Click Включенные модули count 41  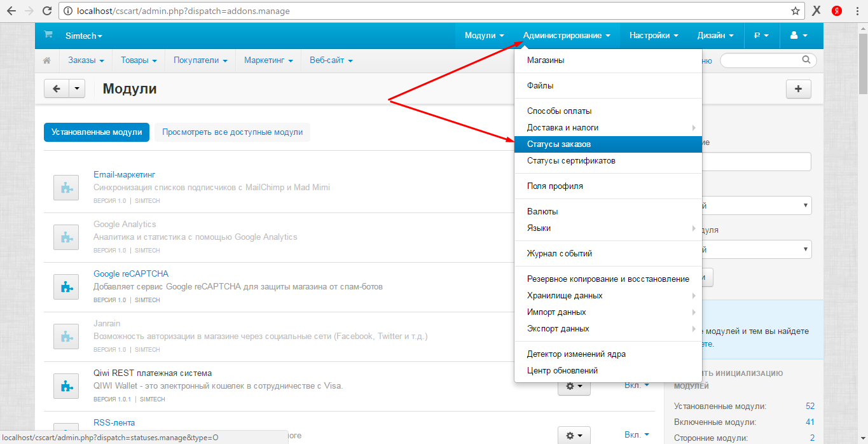click(810, 422)
